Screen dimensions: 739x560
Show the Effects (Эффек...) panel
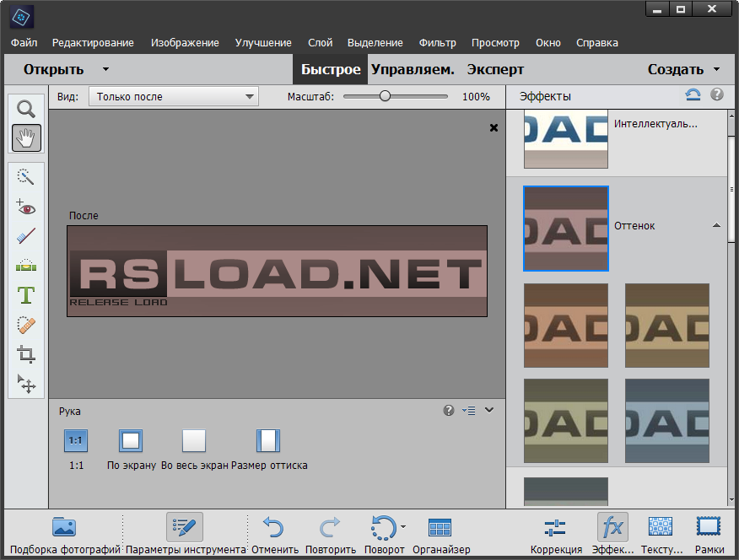(x=612, y=535)
